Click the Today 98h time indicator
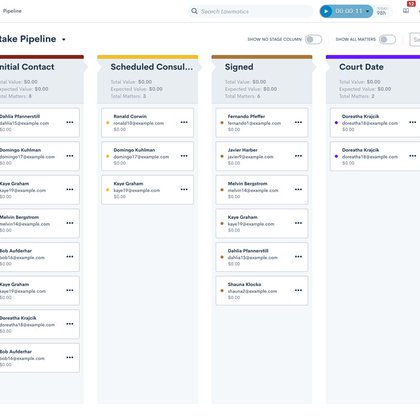This screenshot has width=420, height=420. [382, 11]
